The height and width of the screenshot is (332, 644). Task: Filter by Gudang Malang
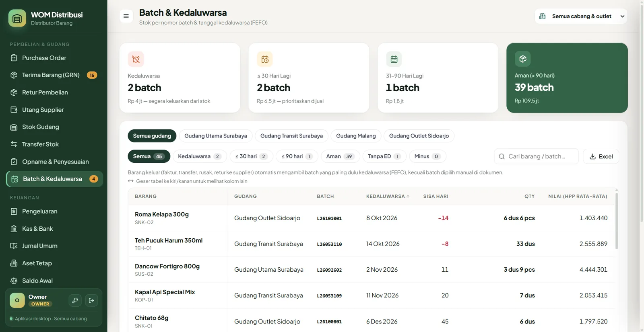(x=356, y=136)
